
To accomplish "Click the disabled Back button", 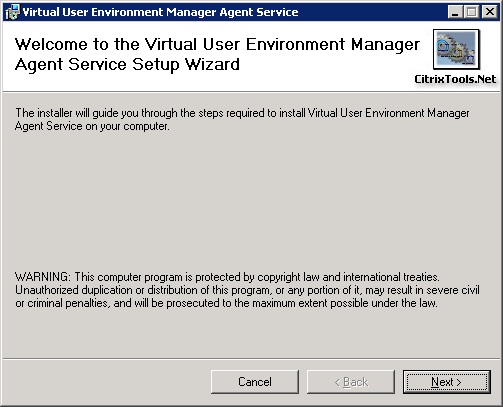I will point(351,382).
